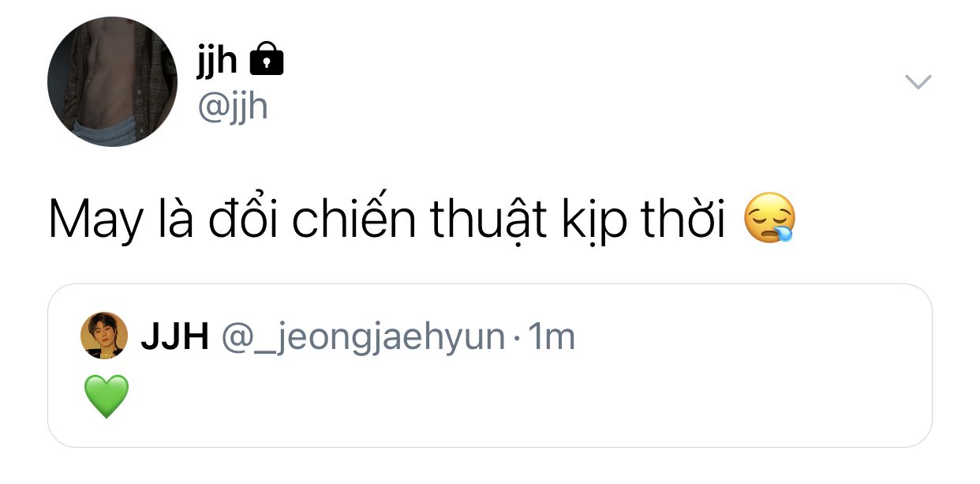Expand the tweet options chevron

pyautogui.click(x=918, y=81)
